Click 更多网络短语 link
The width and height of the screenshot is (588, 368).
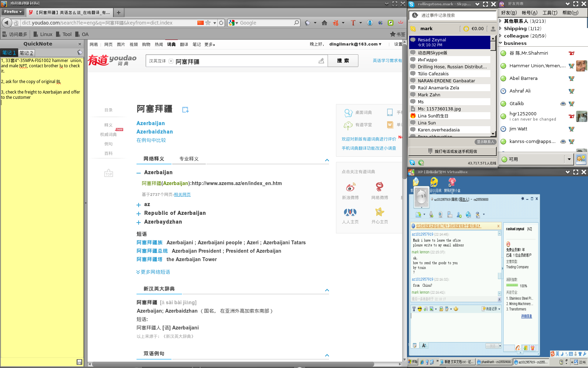[x=153, y=272]
